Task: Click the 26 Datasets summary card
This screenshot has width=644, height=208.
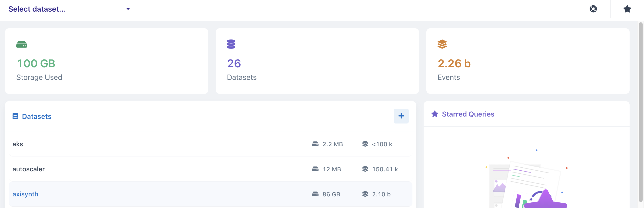Action: click(x=317, y=61)
